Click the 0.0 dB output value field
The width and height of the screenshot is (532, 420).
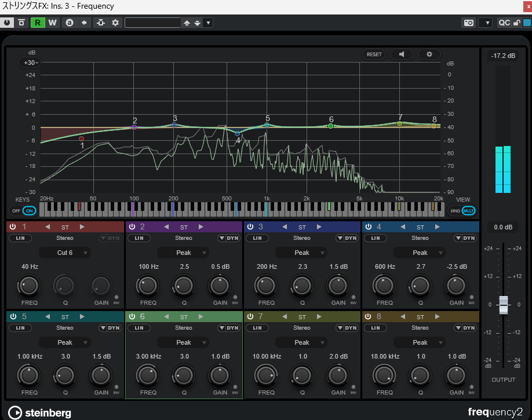503,227
